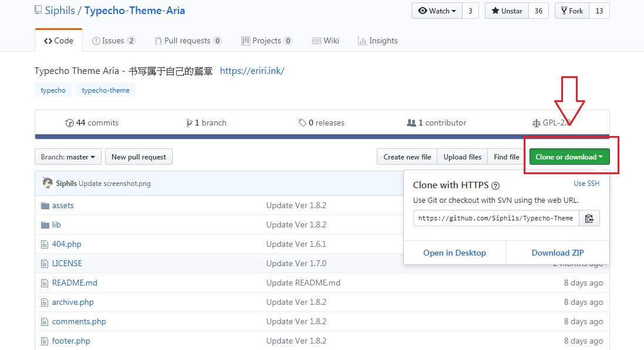Copy clone URL with clipboard icon

tap(589, 218)
